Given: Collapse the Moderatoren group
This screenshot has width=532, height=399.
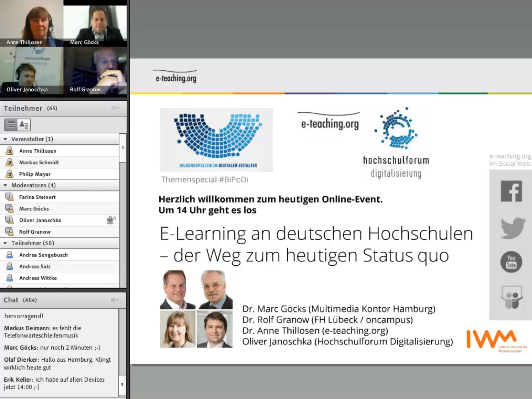Looking at the screenshot, I should point(5,185).
